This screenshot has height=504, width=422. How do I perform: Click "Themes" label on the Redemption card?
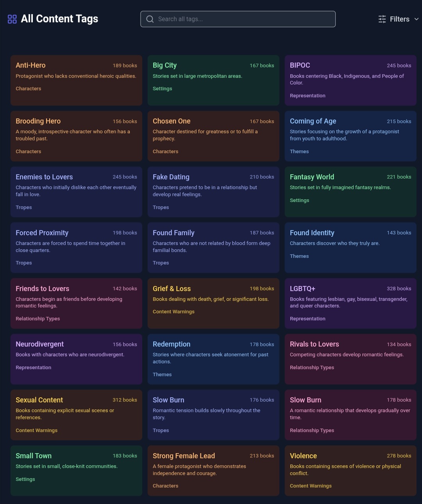162,375
